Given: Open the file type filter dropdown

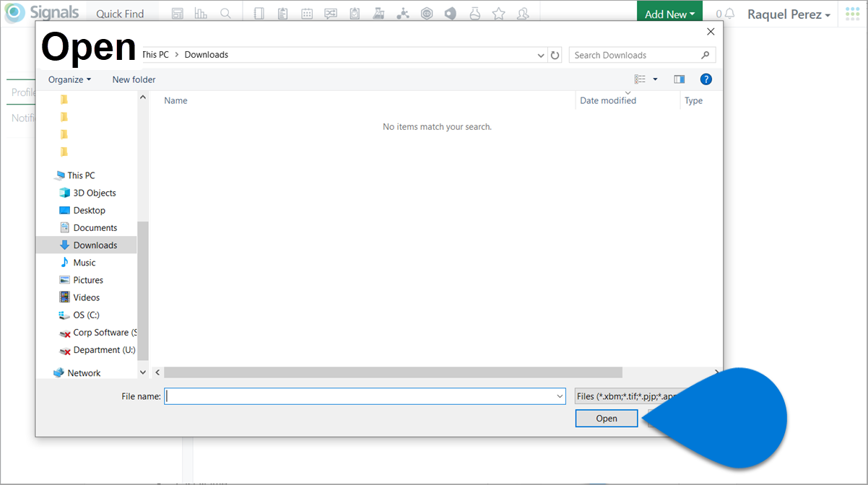Looking at the screenshot, I should [x=628, y=396].
